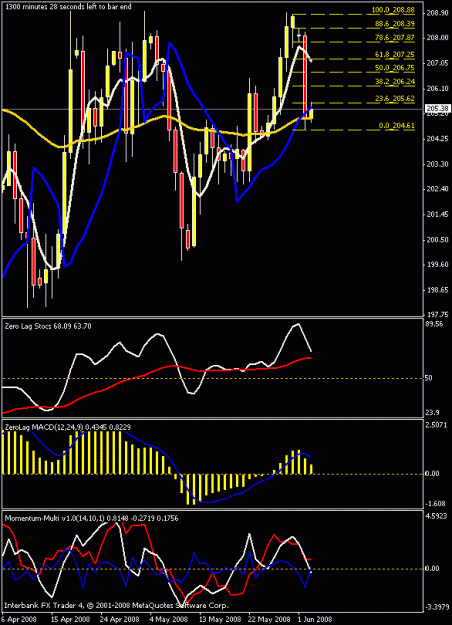
Task: Click the 2.5071 MACD scale value
Action: 436,425
